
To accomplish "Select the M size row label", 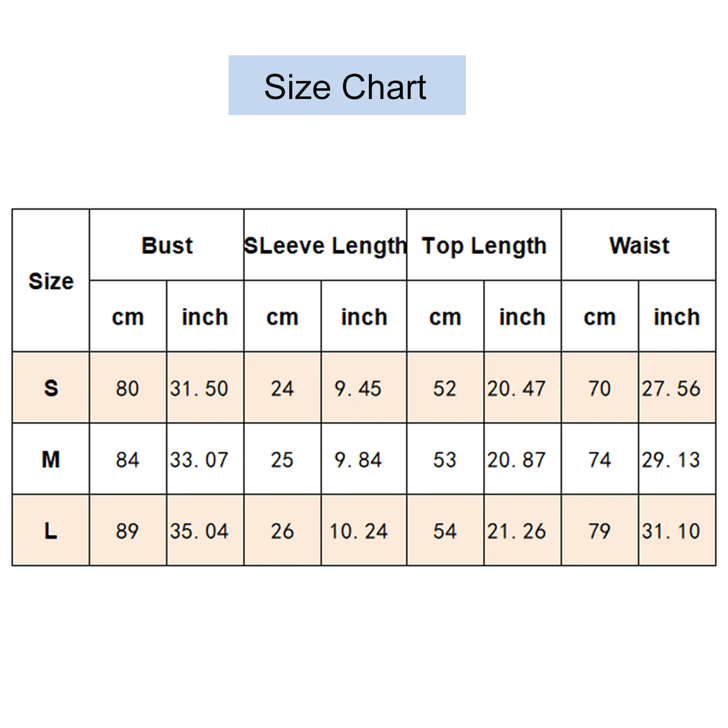I will click(51, 460).
